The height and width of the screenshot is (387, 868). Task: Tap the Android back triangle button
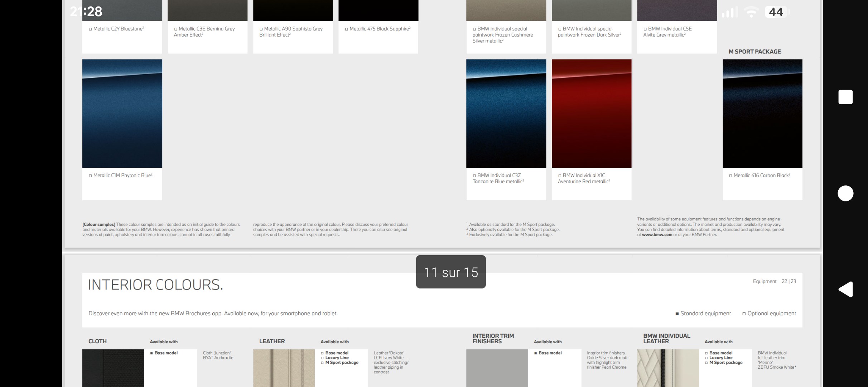[x=845, y=289]
